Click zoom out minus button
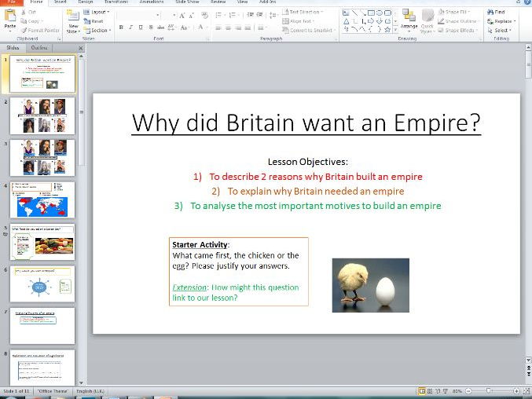 coord(468,391)
